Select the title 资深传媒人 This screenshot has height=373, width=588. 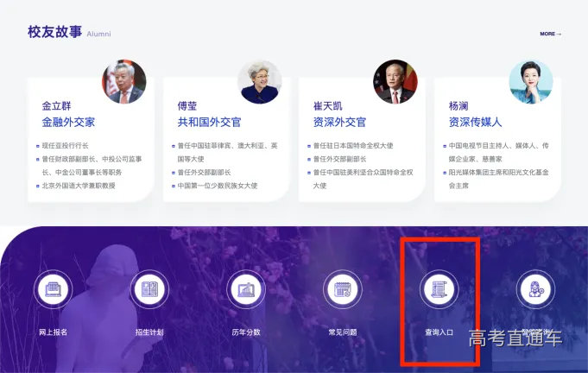[475, 123]
